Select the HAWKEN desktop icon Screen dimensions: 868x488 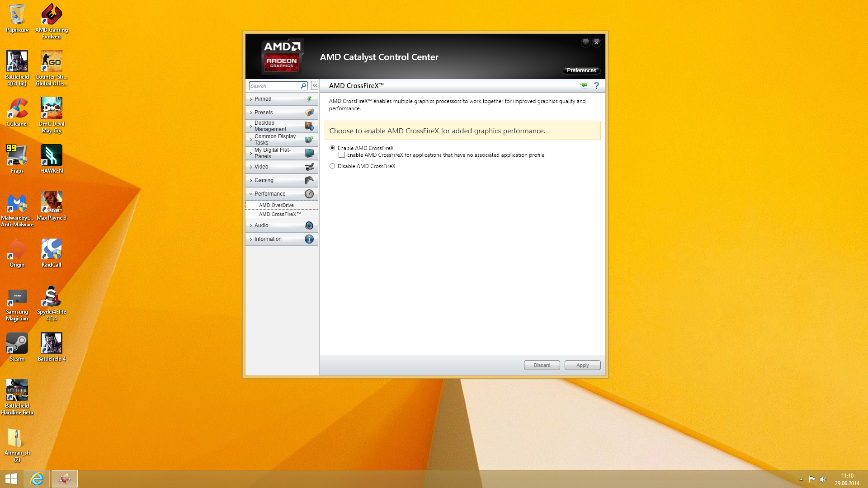pyautogui.click(x=52, y=159)
